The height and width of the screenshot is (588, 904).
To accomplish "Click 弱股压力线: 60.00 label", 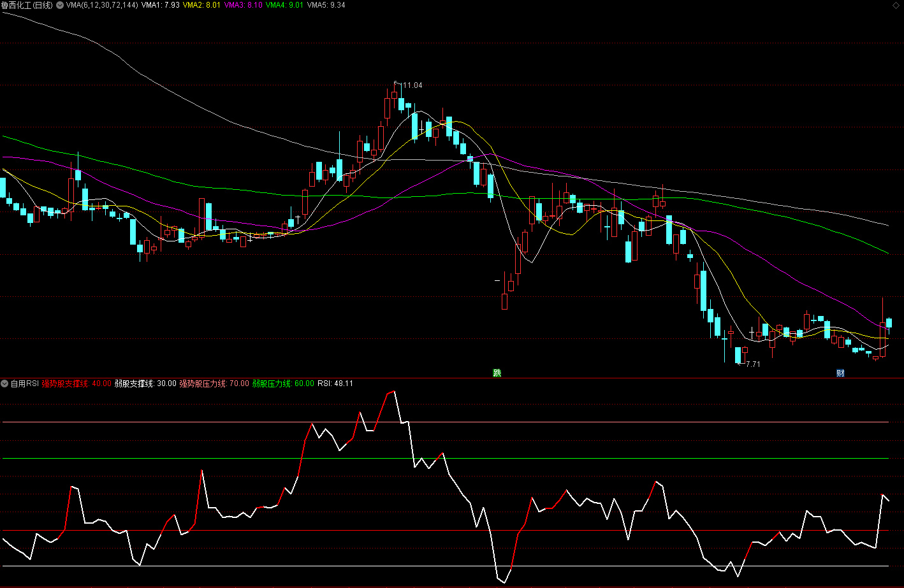I will [x=283, y=384].
